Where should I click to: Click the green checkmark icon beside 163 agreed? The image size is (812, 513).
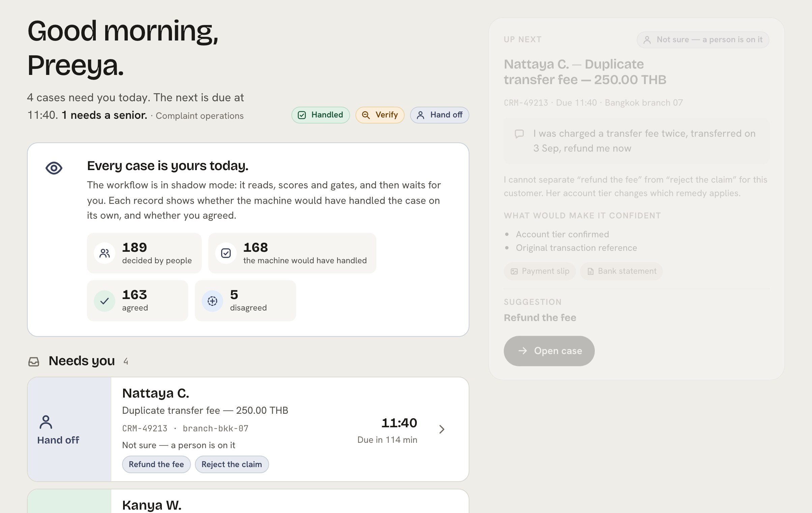pos(105,301)
